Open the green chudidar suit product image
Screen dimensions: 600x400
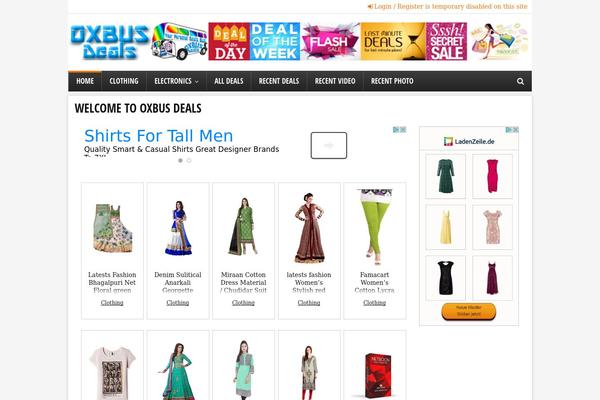pyautogui.click(x=243, y=227)
